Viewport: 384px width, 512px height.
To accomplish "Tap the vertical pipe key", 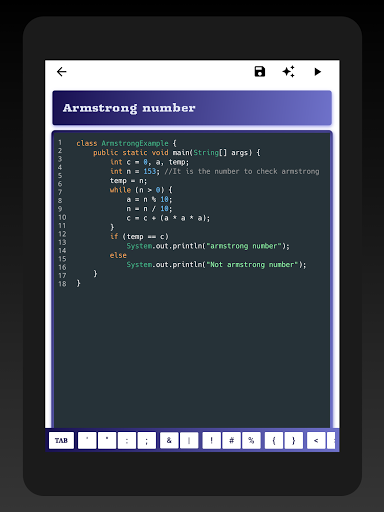I will coord(189,440).
